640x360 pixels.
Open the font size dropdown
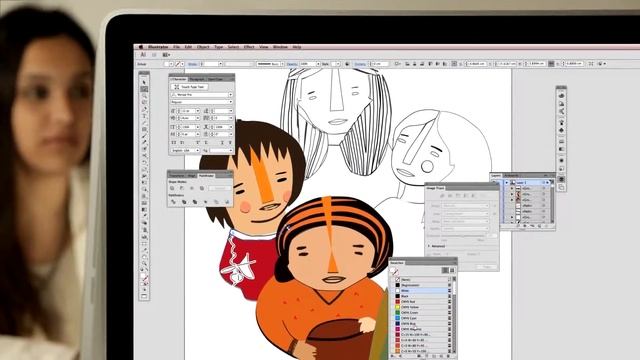click(198, 111)
